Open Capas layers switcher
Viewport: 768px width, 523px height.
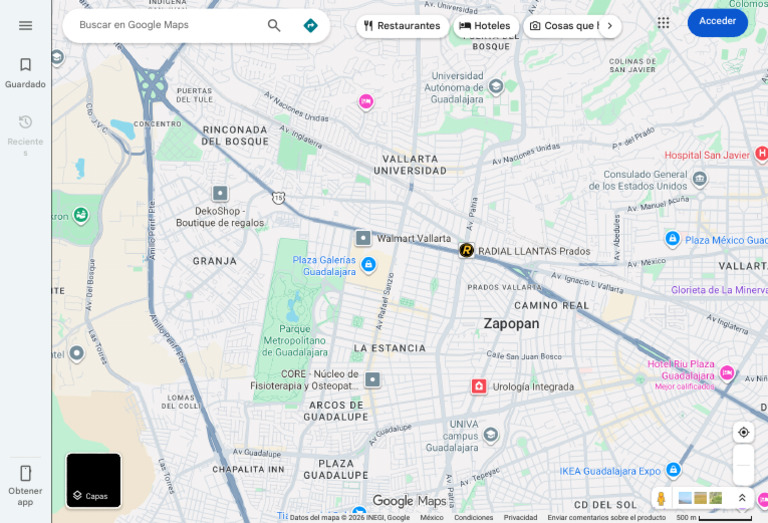click(94, 480)
